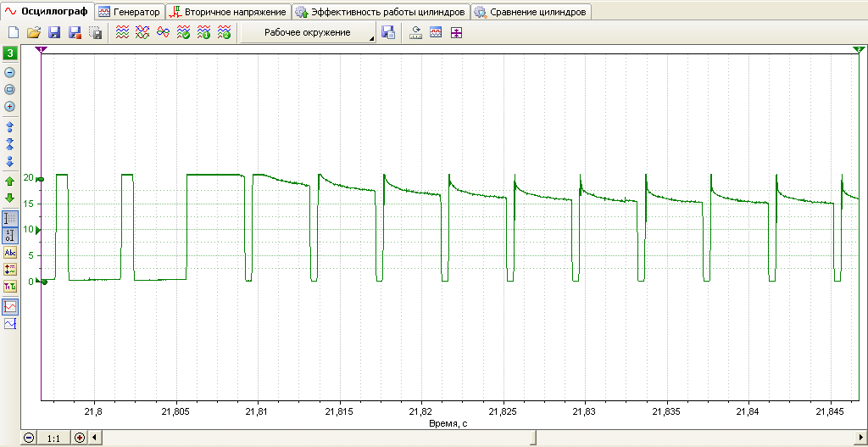The image size is (868, 447).
Task: Select the red line graph mode
Action: tap(10, 306)
